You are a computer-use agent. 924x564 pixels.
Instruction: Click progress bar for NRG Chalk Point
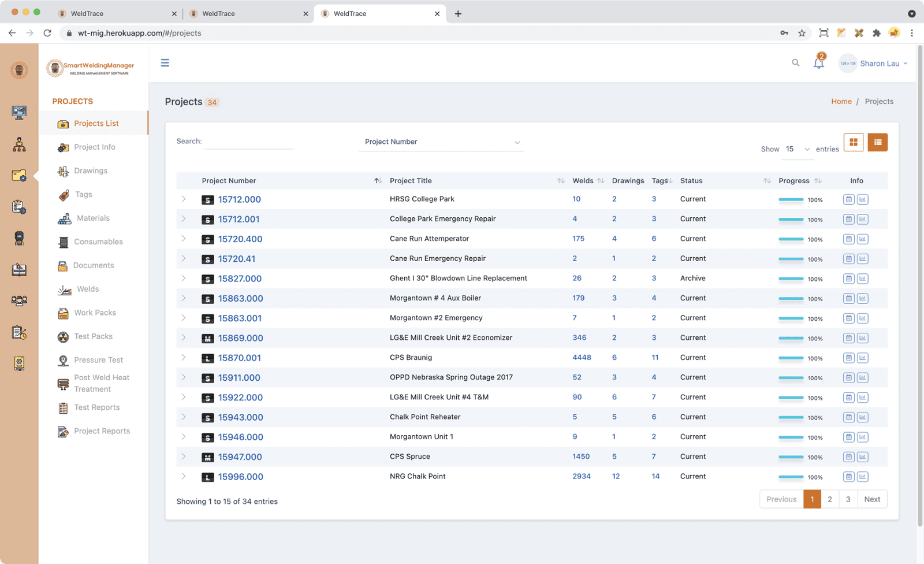[x=791, y=477]
